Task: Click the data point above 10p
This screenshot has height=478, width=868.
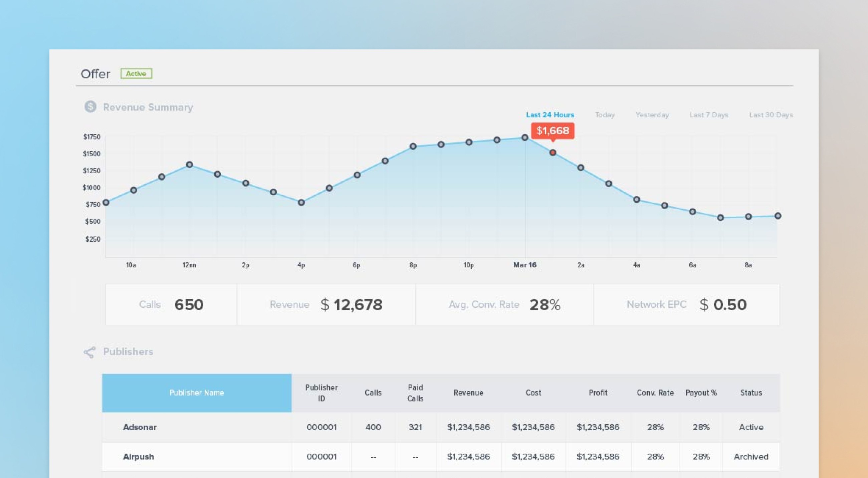Action: pyautogui.click(x=469, y=142)
